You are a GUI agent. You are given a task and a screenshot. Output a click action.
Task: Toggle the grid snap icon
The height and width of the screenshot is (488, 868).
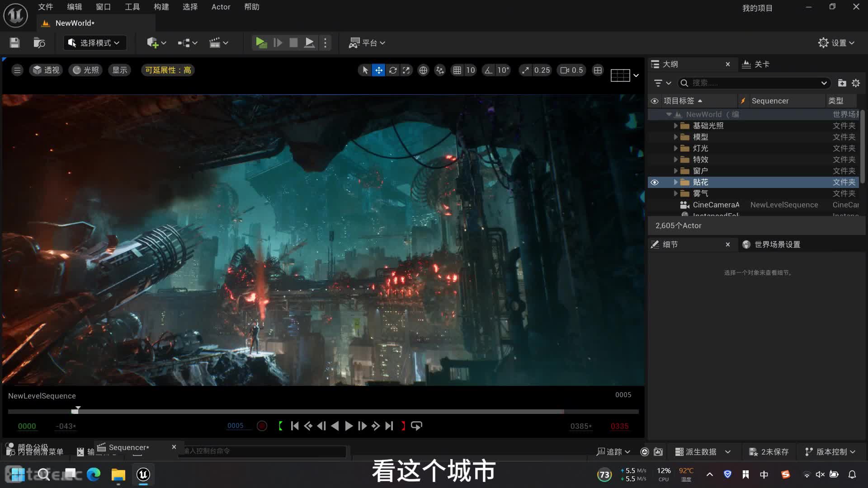tap(457, 70)
